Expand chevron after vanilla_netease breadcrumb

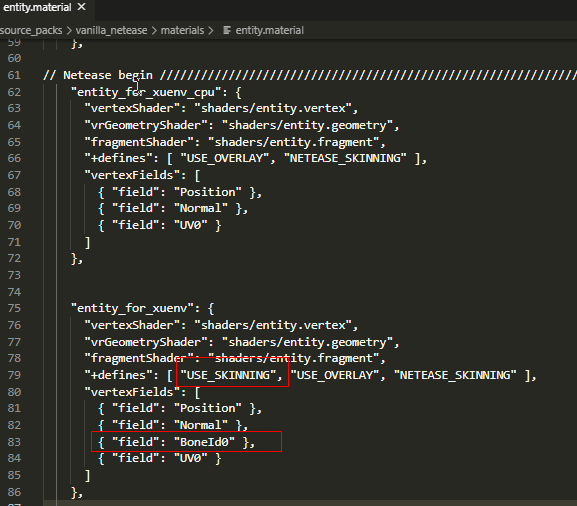pyautogui.click(x=154, y=31)
